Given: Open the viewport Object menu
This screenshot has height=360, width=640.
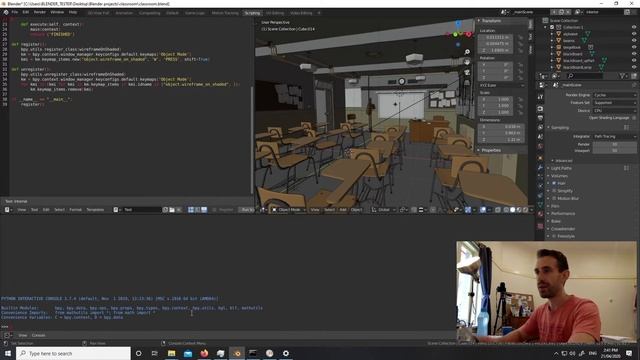Looking at the screenshot, I should click(x=356, y=210).
